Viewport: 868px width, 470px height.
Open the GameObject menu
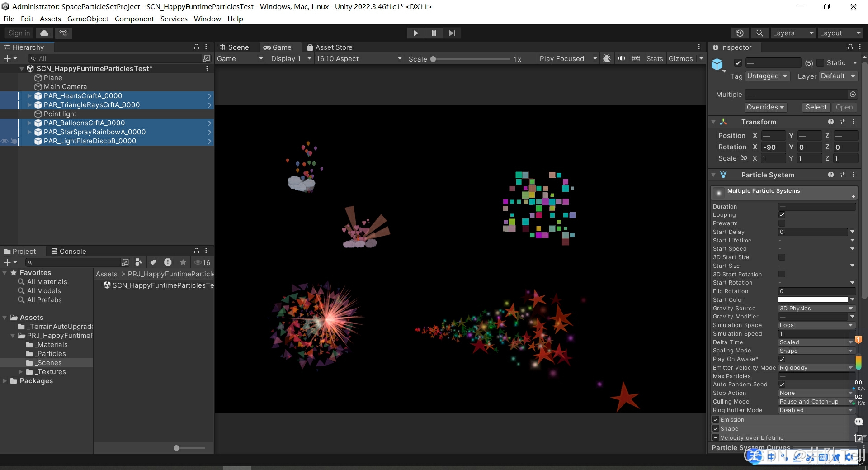(x=88, y=19)
